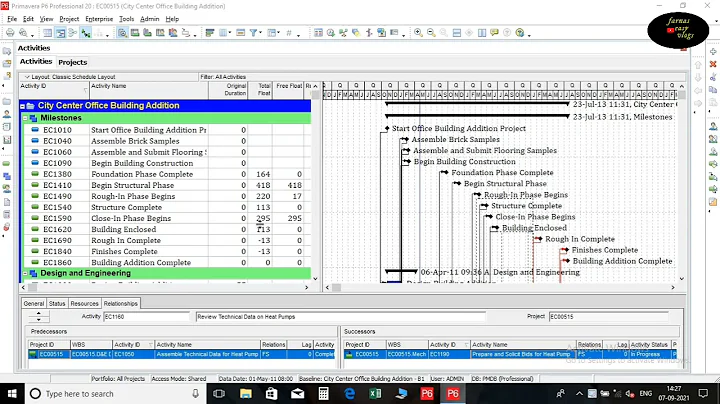This screenshot has width=720, height=404.
Task: Click the Windows Start button
Action: coord(12,393)
